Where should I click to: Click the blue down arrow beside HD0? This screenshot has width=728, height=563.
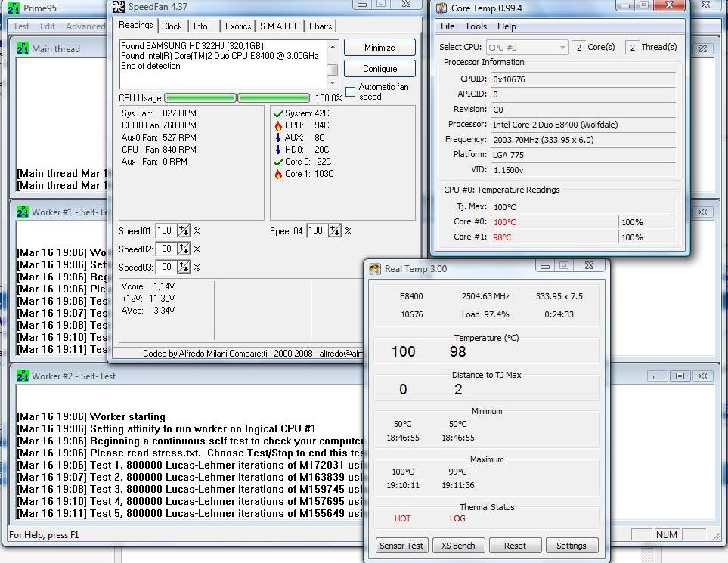[278, 150]
